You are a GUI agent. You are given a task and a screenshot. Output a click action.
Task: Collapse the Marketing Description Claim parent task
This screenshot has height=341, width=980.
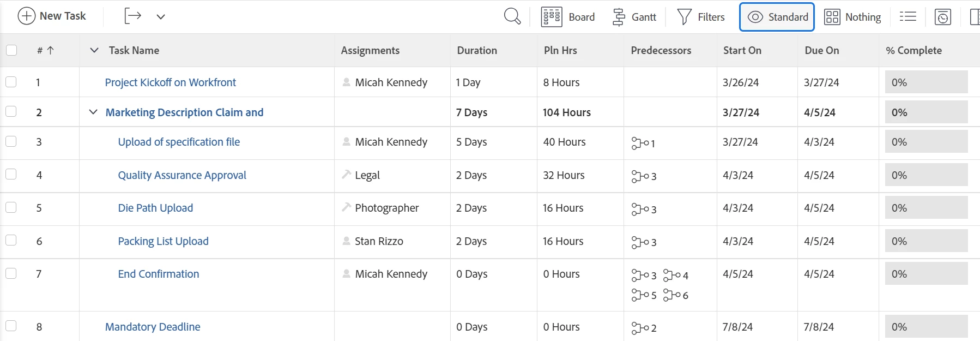coord(93,112)
